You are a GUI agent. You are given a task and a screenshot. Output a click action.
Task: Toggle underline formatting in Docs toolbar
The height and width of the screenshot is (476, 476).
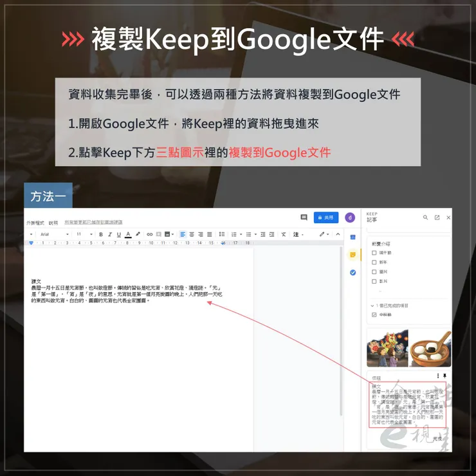point(119,234)
